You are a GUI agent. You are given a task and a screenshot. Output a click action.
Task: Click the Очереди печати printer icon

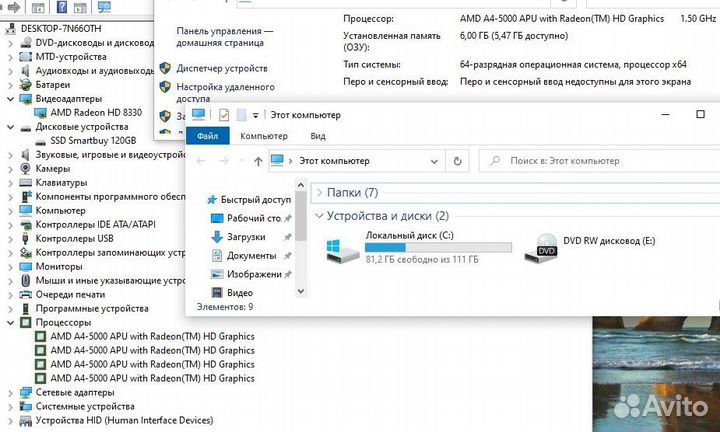(x=26, y=295)
